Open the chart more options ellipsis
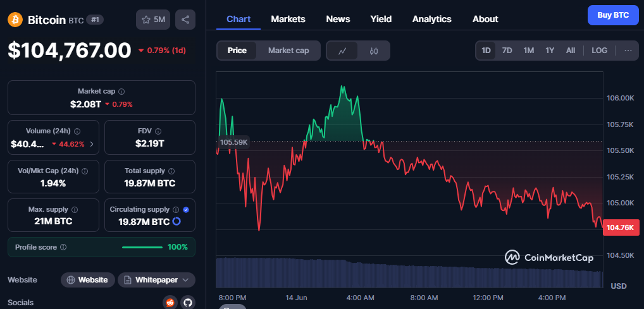 coord(628,51)
